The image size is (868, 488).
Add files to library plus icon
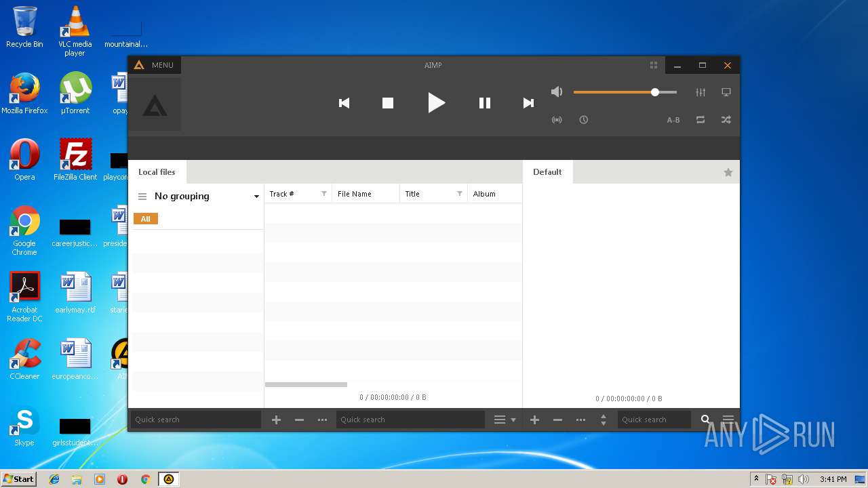(x=276, y=420)
